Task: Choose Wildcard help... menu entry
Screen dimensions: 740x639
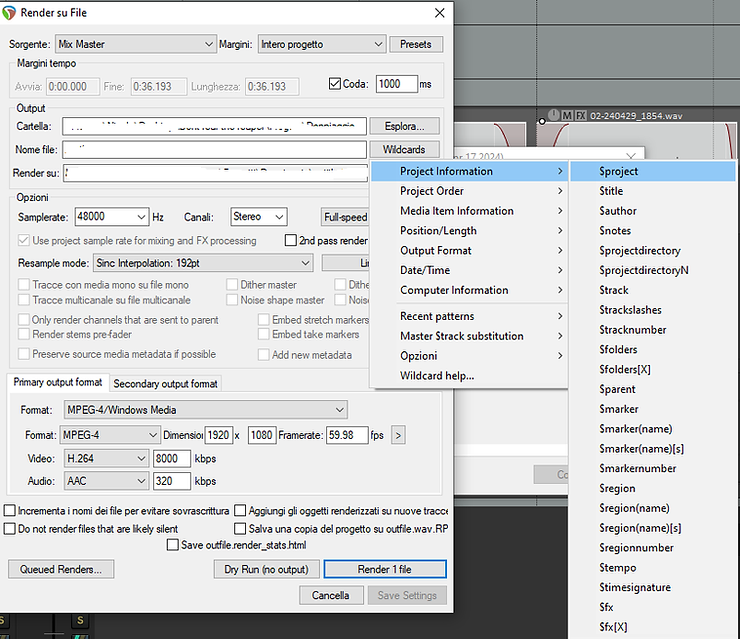Action: coord(470,376)
